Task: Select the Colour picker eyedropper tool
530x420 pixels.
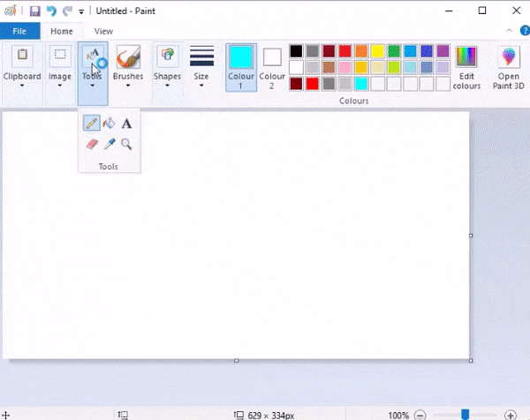Action: [110, 144]
